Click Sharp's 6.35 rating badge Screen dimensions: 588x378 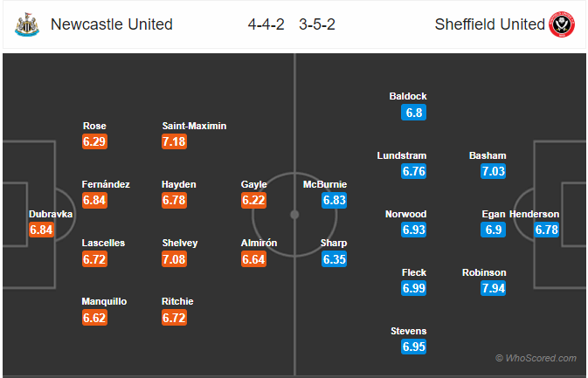click(x=335, y=259)
